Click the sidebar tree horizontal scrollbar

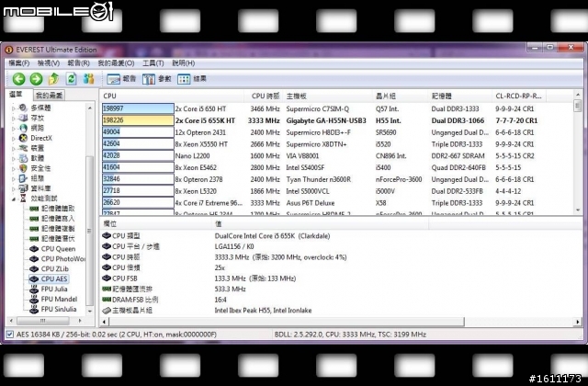click(43, 321)
